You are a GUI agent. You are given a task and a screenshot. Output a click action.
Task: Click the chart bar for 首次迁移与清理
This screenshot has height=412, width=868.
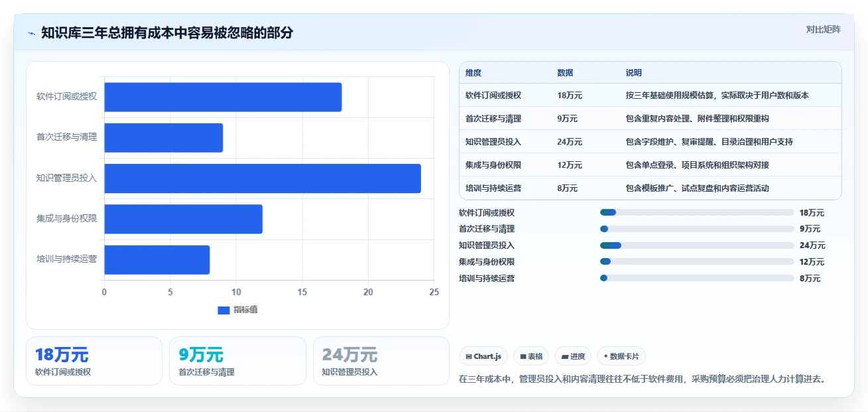(x=163, y=137)
